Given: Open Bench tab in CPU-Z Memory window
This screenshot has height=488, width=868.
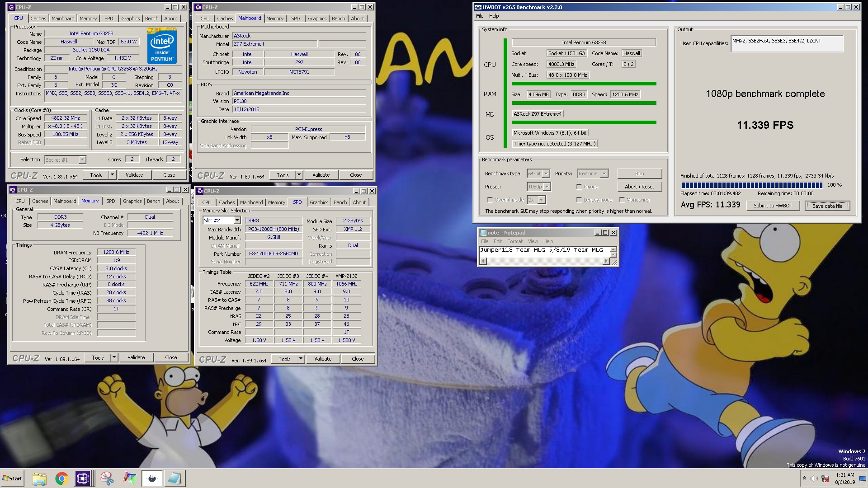Looking at the screenshot, I should (154, 201).
